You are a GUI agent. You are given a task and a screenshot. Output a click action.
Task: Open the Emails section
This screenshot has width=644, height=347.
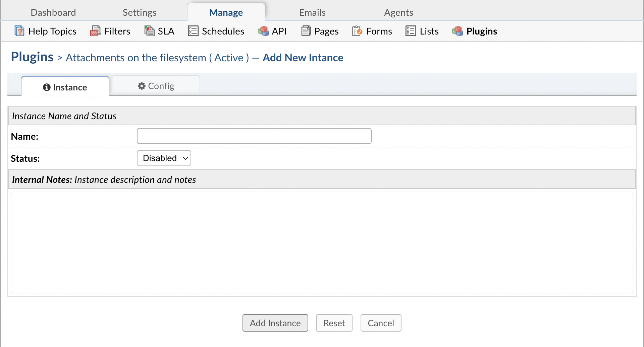[x=312, y=12]
